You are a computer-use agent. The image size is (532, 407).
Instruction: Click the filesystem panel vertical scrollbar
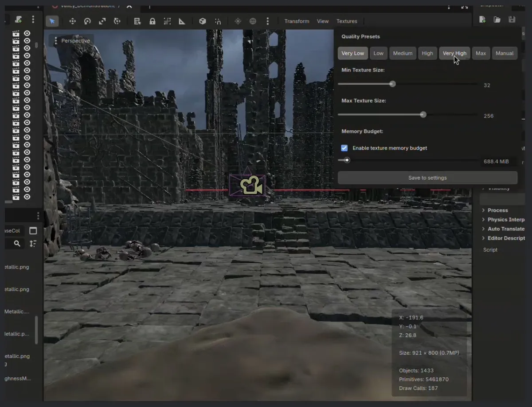click(36, 330)
